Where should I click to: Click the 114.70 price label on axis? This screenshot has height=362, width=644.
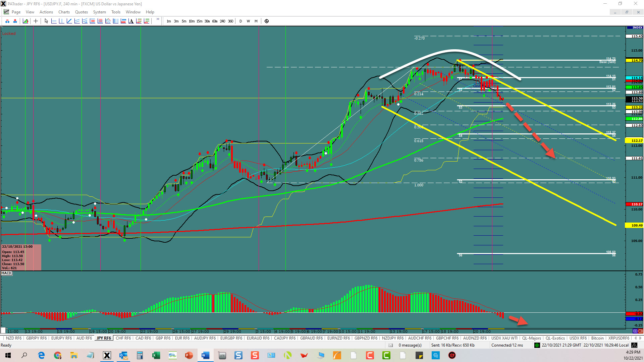click(635, 61)
